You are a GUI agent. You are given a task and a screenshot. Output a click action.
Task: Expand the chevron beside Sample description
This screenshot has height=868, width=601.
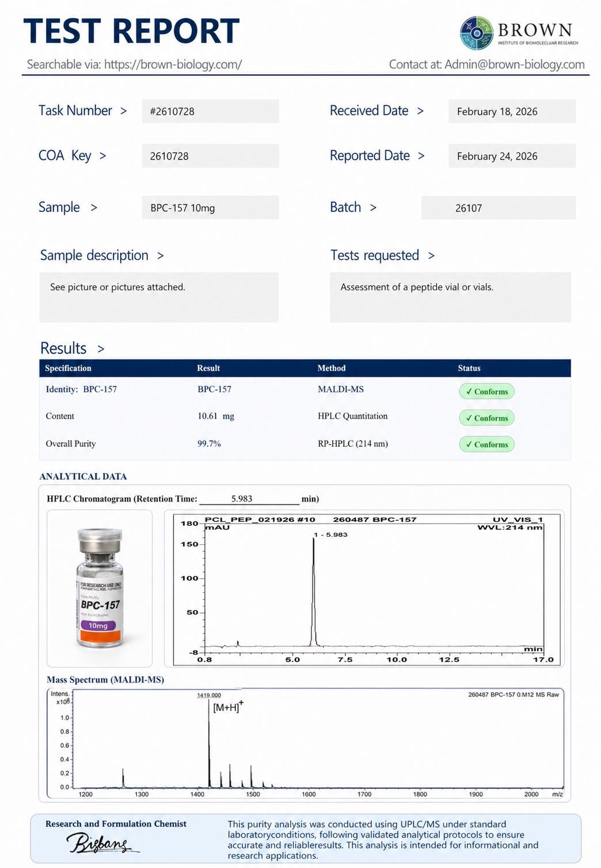pyautogui.click(x=160, y=256)
